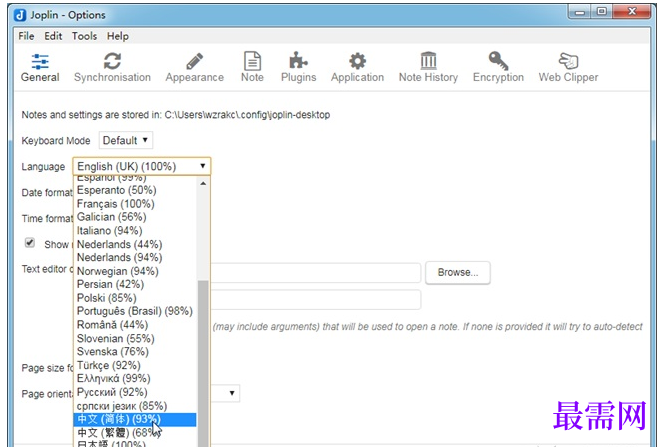
Task: Toggle the Show checkbox below Time format
Action: [30, 243]
